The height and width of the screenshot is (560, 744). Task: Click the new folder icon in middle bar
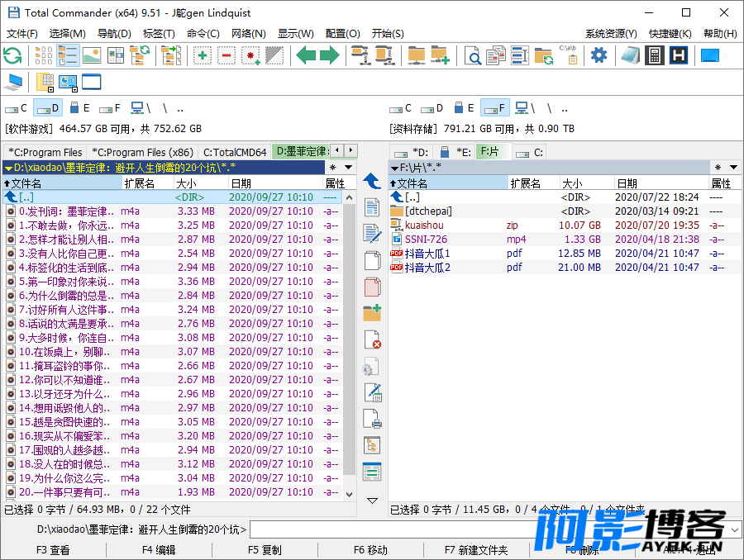pos(373,313)
